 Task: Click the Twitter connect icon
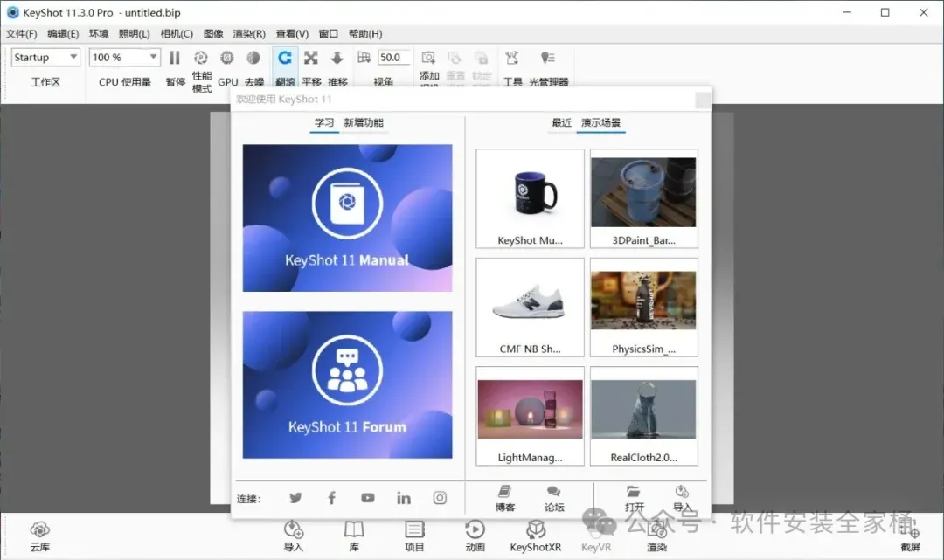tap(295, 498)
